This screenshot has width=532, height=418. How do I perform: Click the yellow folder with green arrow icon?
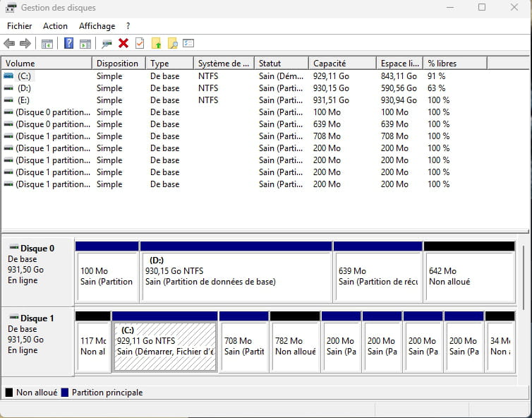(157, 44)
